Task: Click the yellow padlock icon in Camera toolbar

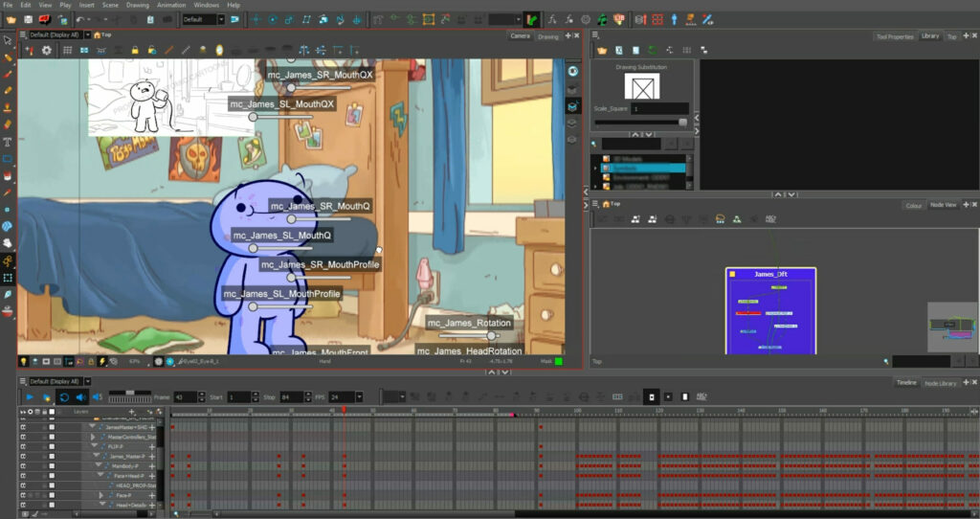Action: (x=134, y=50)
